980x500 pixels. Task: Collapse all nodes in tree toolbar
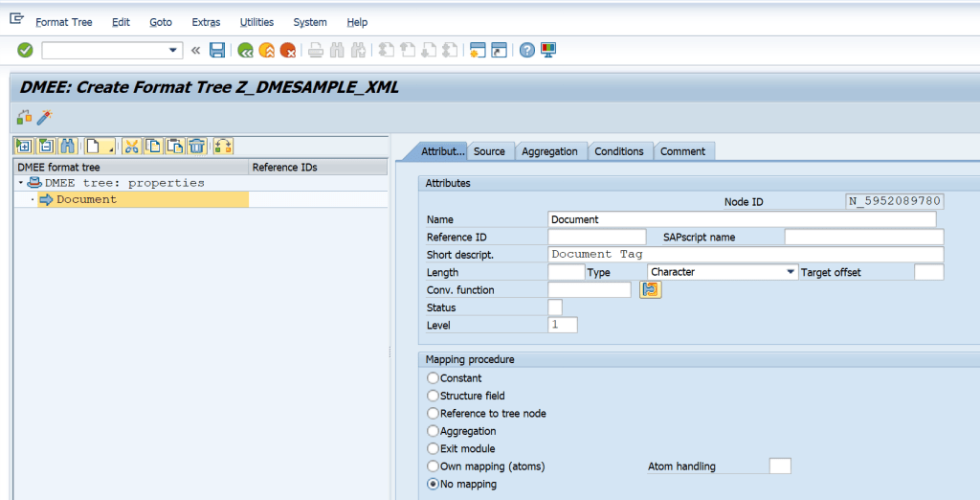pos(46,147)
